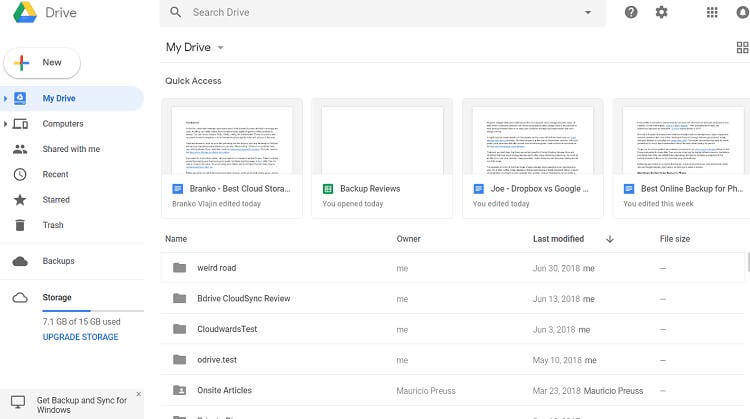The image size is (750, 419).
Task: Open the search options dropdown arrow
Action: point(588,12)
